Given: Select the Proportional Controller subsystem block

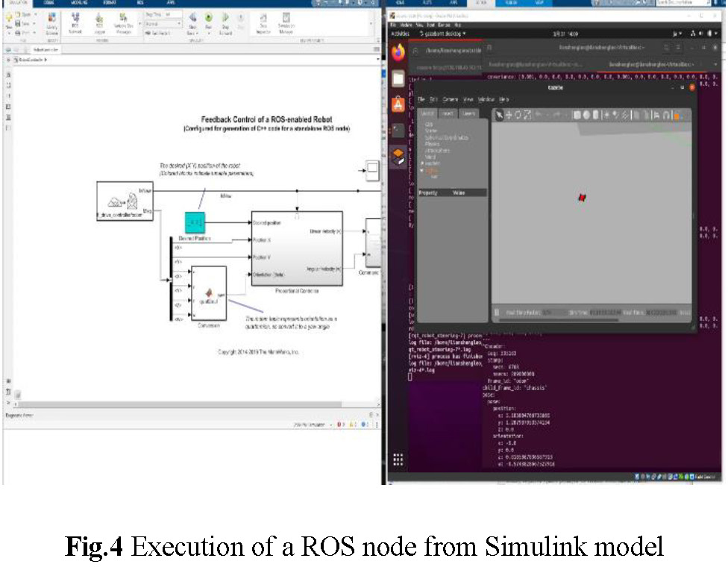Looking at the screenshot, I should pos(297,248).
